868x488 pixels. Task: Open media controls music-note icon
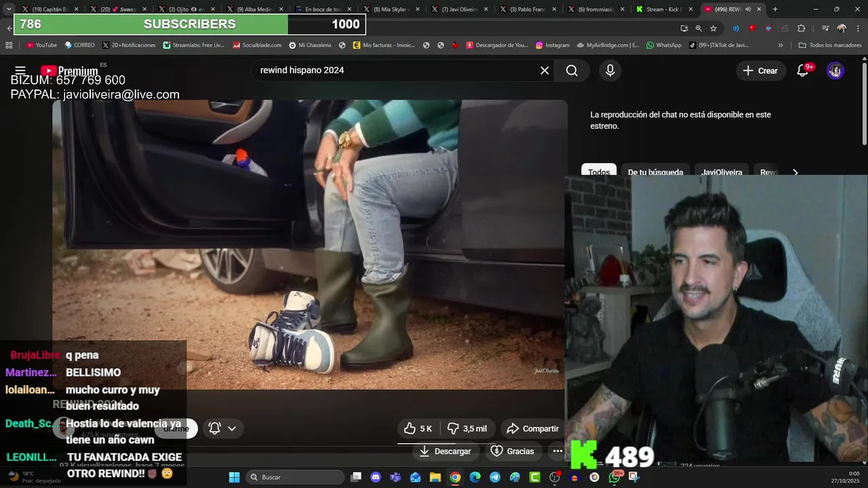[x=825, y=28]
